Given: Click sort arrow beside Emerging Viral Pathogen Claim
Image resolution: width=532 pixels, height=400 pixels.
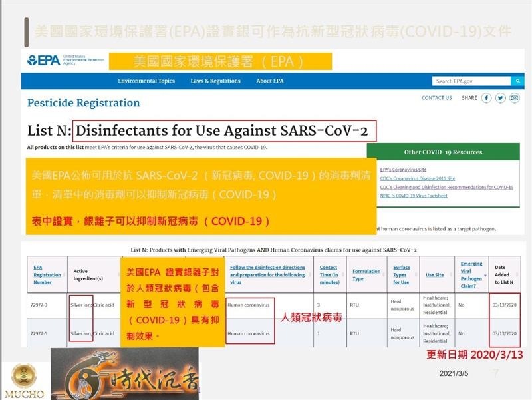Looking at the screenshot, I should point(485,276).
